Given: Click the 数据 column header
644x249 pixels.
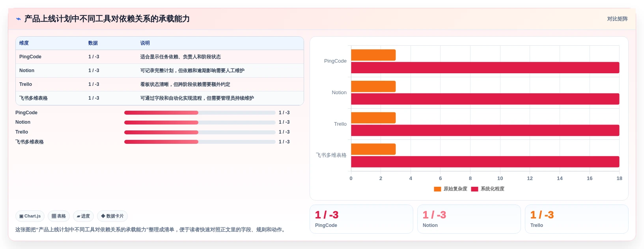Looking at the screenshot, I should [93, 43].
